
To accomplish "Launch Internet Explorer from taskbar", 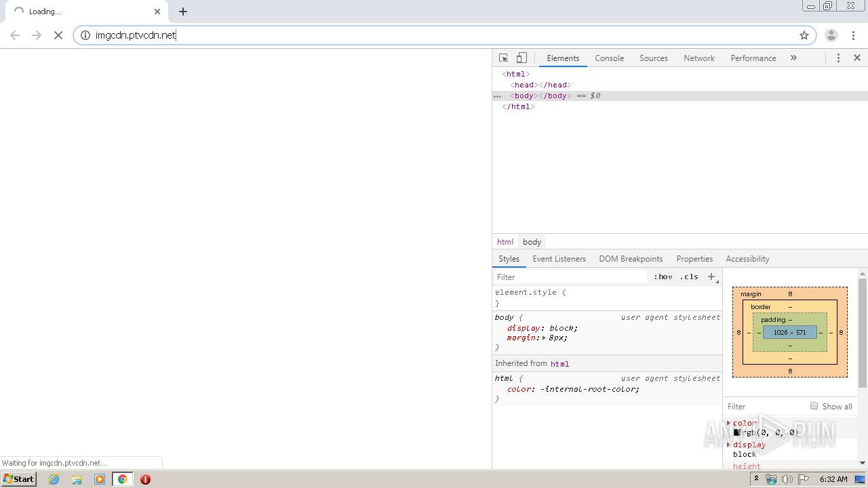I will 54,479.
